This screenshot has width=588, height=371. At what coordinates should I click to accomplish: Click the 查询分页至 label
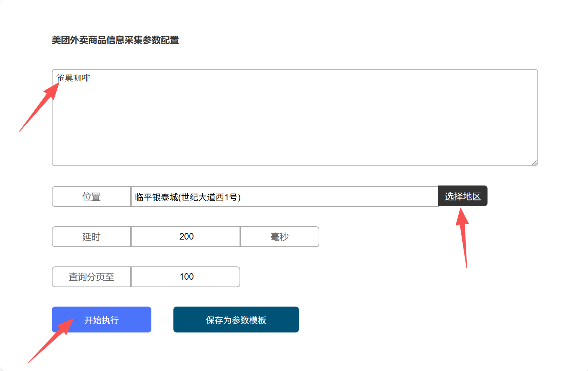click(x=91, y=277)
